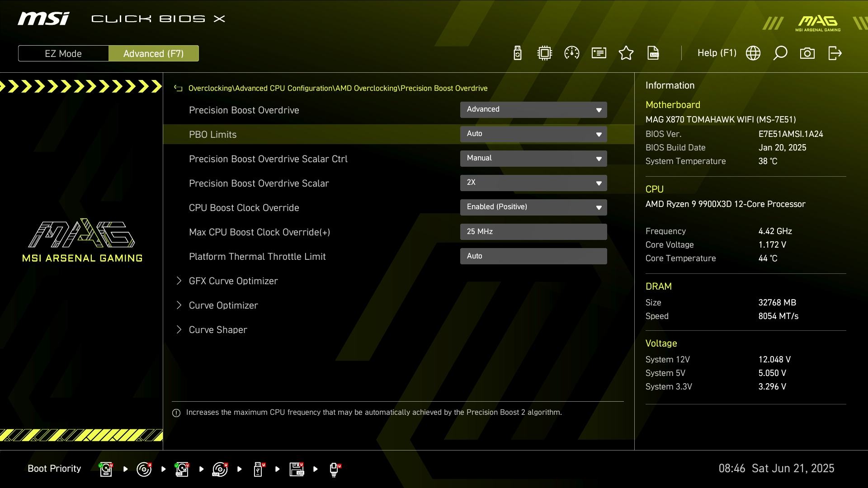Click the Help (F1) button

tap(717, 53)
